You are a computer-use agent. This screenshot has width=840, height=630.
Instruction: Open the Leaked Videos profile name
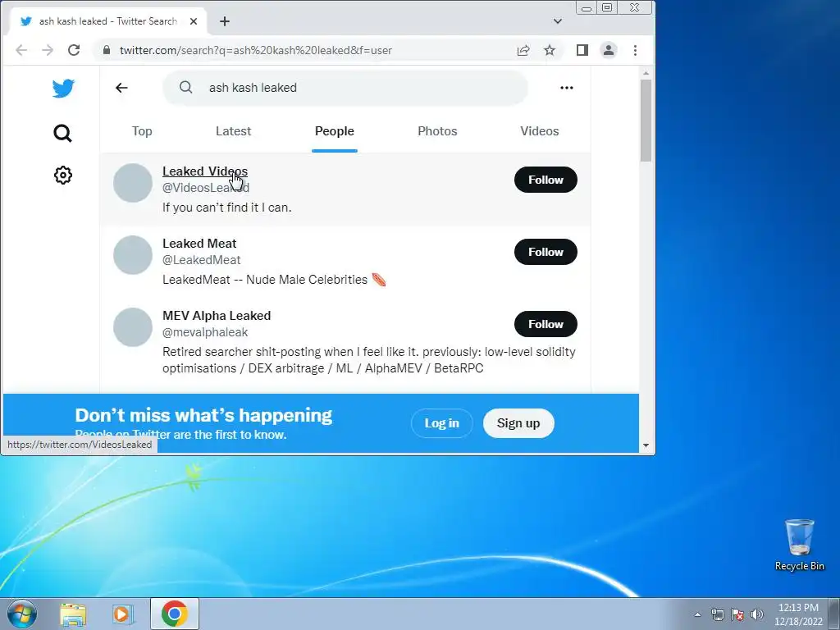click(204, 171)
